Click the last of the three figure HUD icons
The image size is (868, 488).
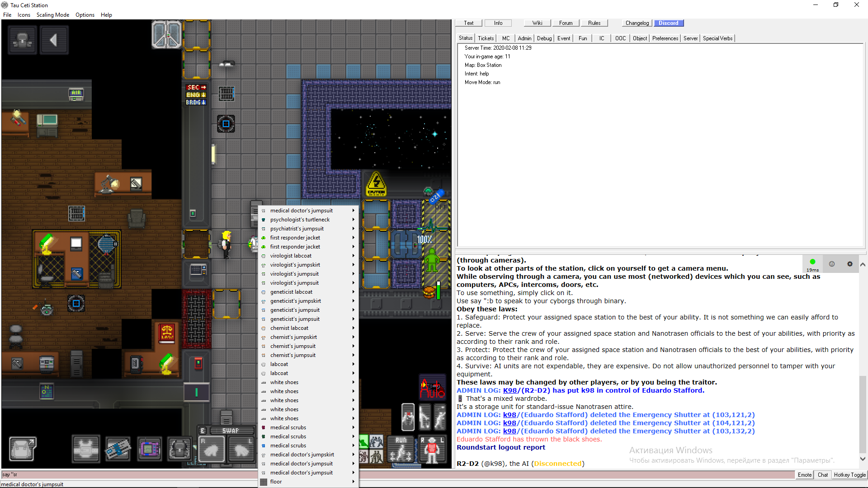click(x=440, y=417)
